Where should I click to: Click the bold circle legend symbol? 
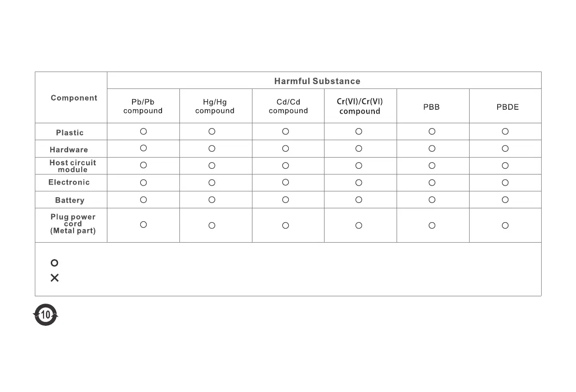[55, 263]
